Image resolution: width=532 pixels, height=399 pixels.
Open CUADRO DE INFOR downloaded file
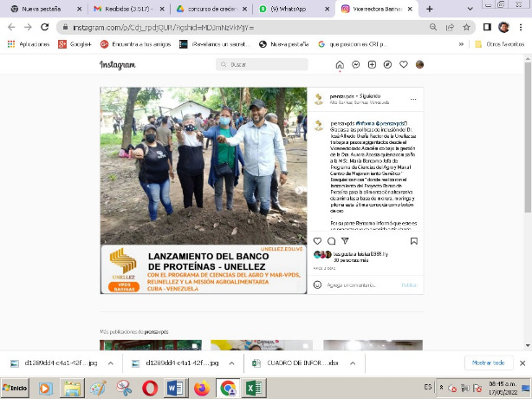click(295, 363)
